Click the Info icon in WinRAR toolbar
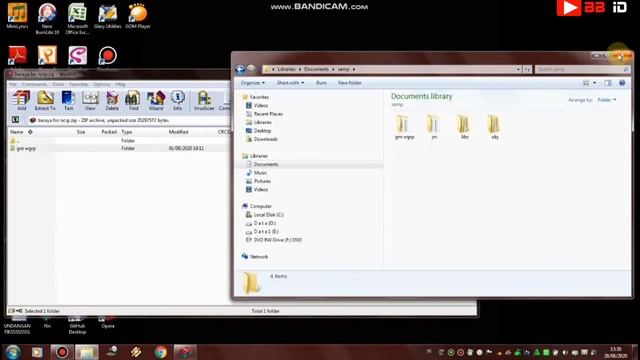Image resolution: width=640 pixels, height=360 pixels. click(177, 100)
